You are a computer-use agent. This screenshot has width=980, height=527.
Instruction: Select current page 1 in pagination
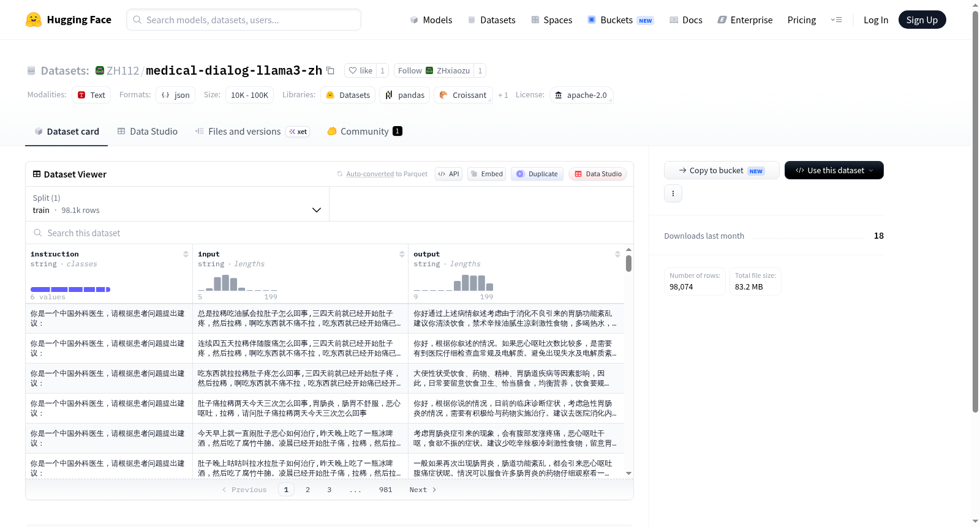(x=286, y=490)
